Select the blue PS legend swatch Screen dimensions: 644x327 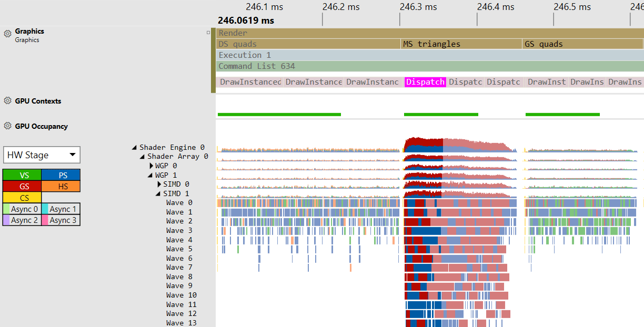click(x=61, y=175)
